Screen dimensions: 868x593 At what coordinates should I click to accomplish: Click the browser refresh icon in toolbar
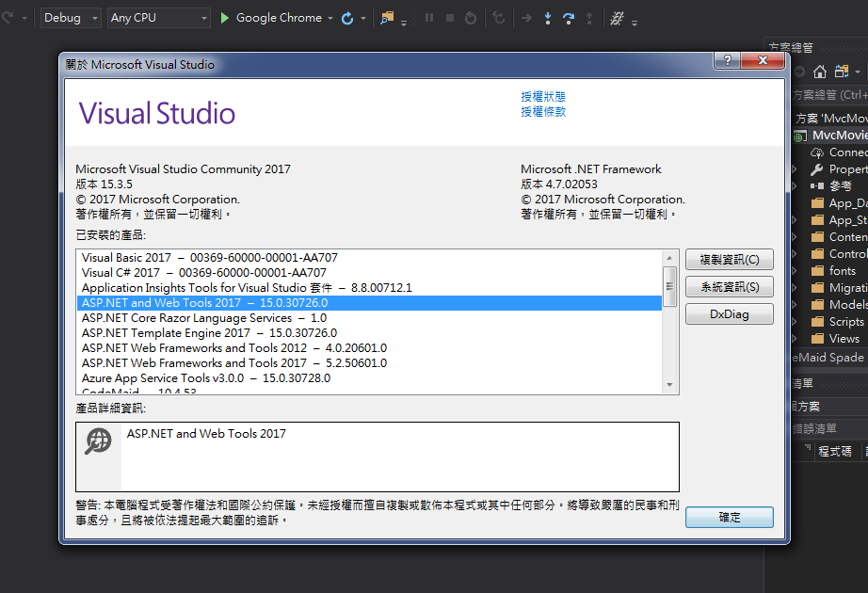click(347, 18)
